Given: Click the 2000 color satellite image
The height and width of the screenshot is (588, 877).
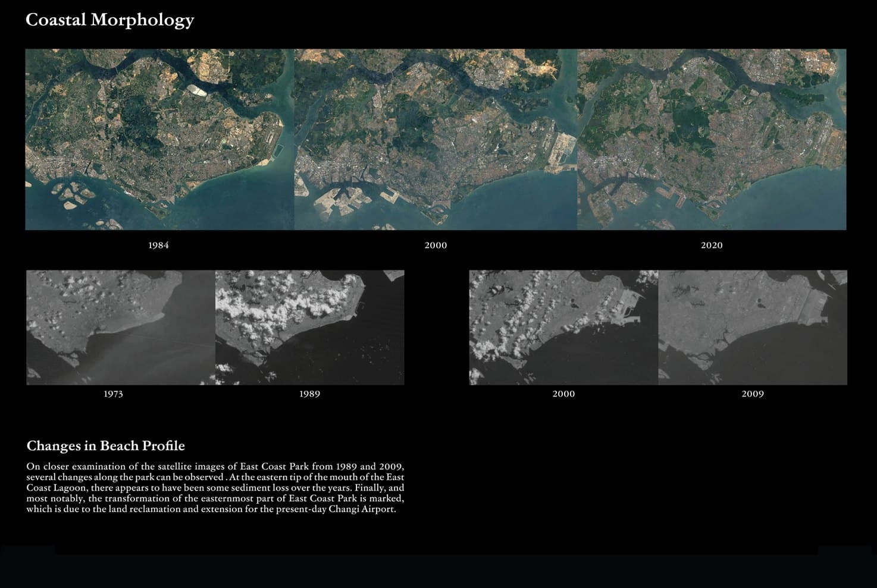Looking at the screenshot, I should coord(436,139).
